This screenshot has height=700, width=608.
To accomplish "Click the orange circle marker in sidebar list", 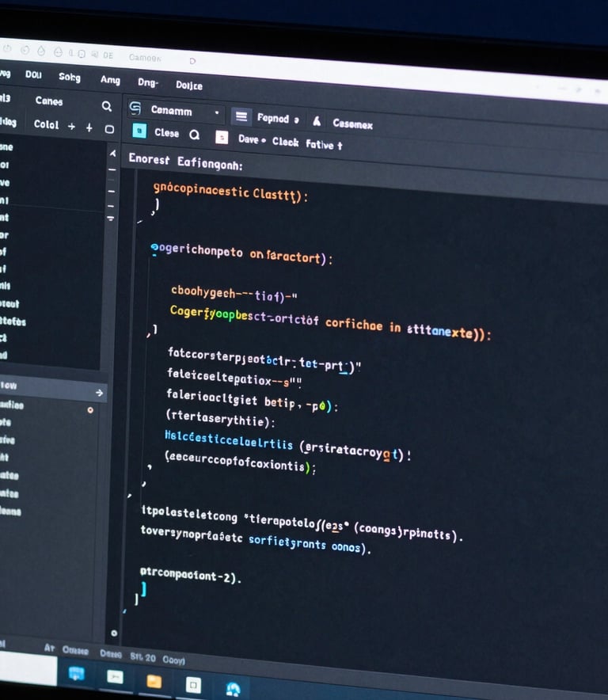I will [90, 410].
